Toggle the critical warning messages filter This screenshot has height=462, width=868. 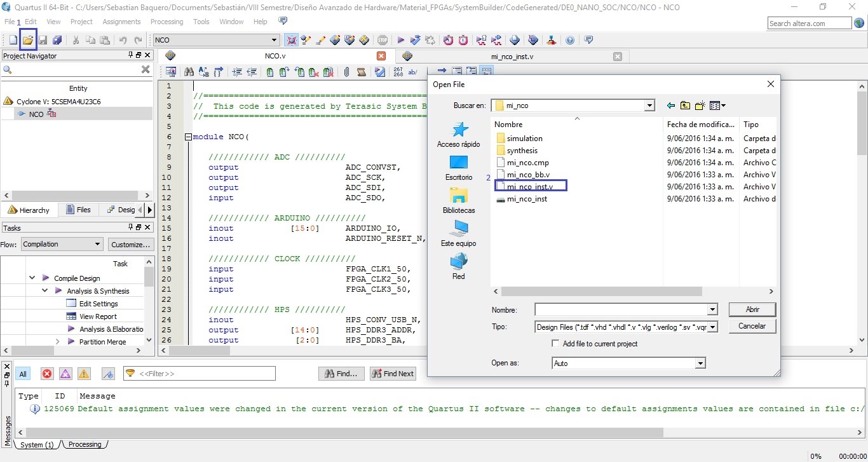pyautogui.click(x=65, y=374)
